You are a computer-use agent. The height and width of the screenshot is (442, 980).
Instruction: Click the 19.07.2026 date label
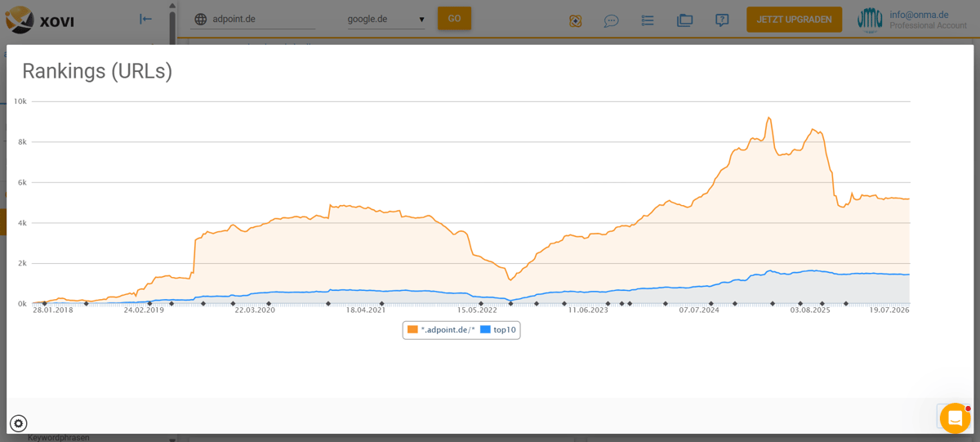[x=889, y=310]
